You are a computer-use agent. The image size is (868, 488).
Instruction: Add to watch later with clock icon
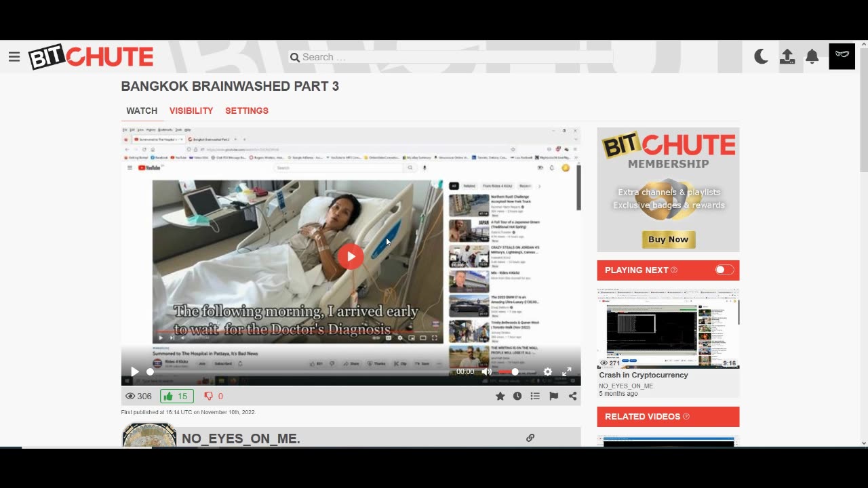[517, 396]
